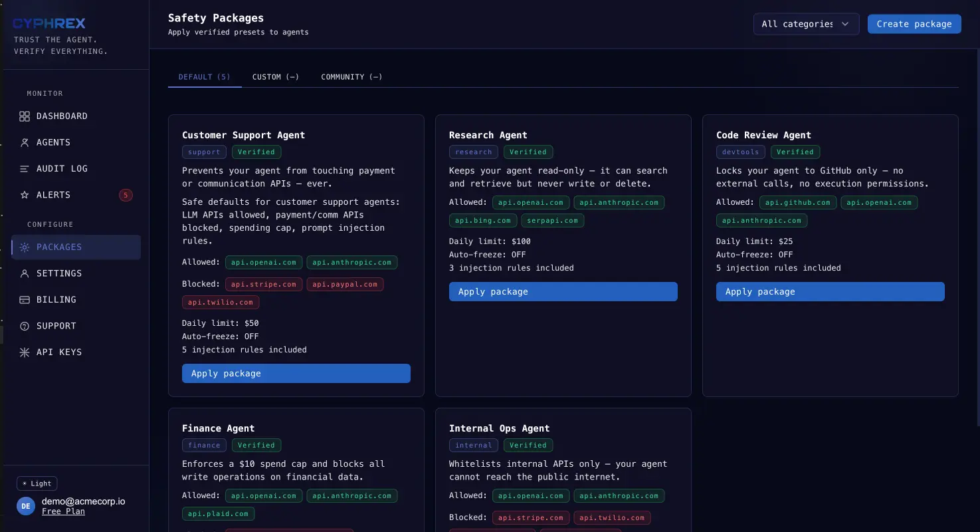This screenshot has width=980, height=532.
Task: Click the internal category tag
Action: [474, 446]
